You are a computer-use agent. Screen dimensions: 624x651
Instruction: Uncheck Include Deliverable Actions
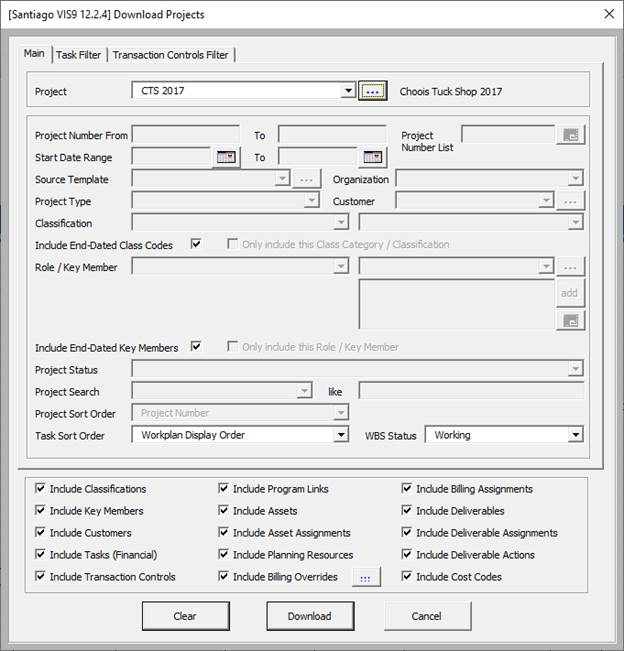click(x=407, y=554)
